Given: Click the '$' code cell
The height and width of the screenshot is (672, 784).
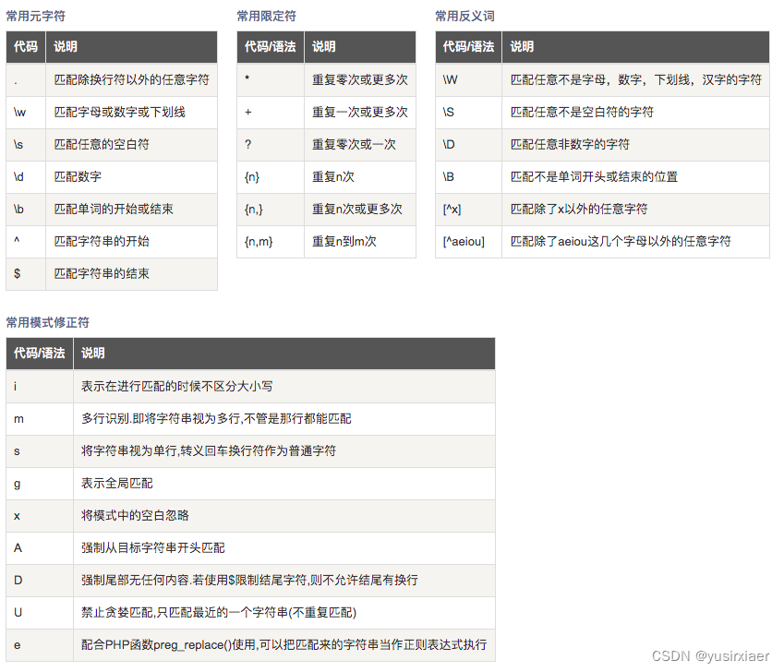Looking at the screenshot, I should tap(26, 274).
